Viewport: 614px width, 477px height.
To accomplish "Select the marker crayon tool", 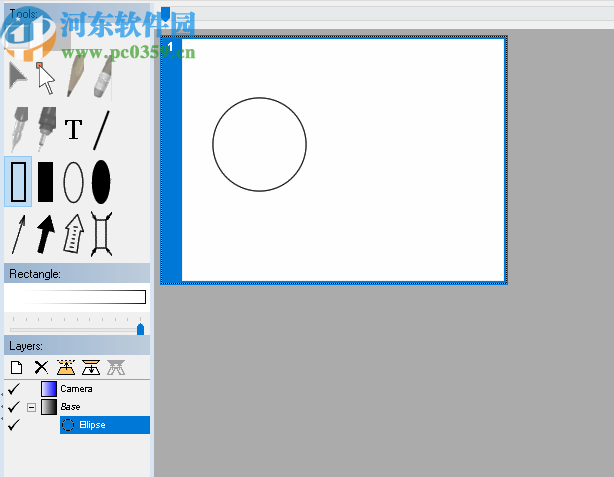I will [x=103, y=77].
